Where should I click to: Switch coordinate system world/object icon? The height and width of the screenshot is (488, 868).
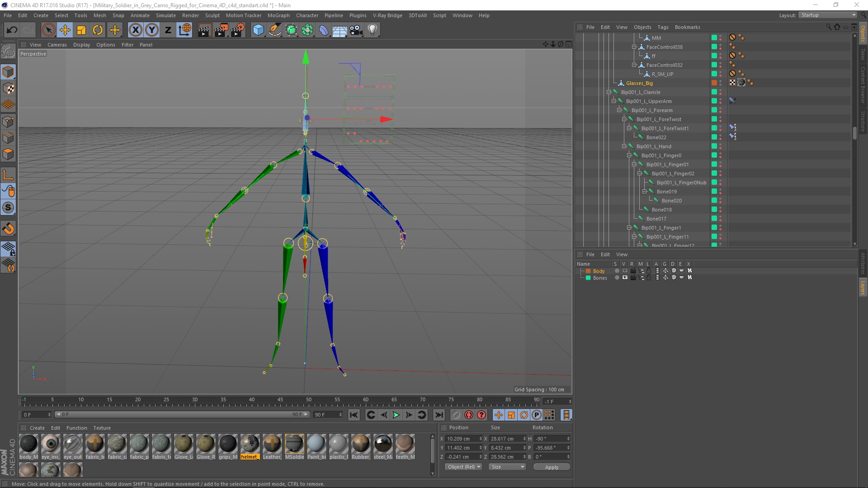184,30
